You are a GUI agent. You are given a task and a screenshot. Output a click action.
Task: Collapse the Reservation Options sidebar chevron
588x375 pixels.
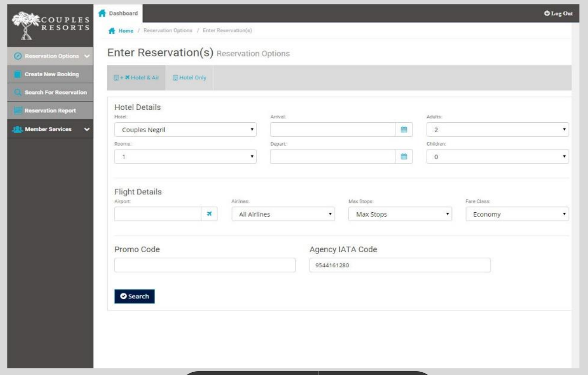point(86,56)
